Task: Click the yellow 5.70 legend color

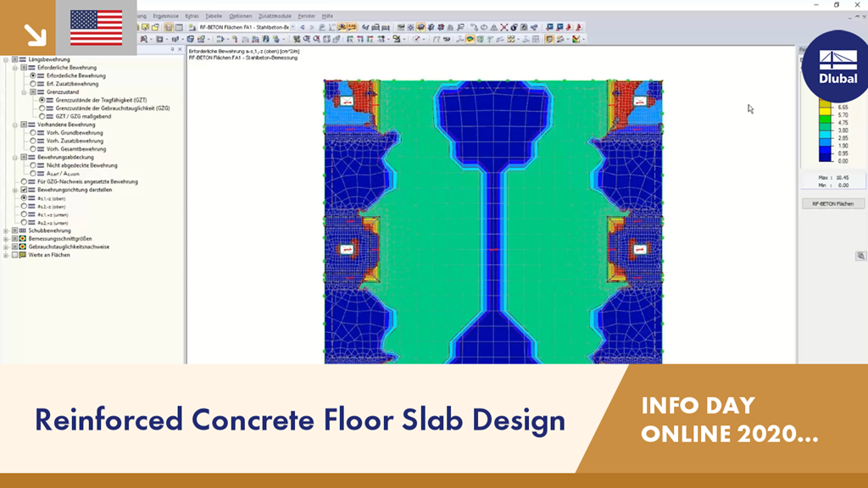Action: coord(826,111)
